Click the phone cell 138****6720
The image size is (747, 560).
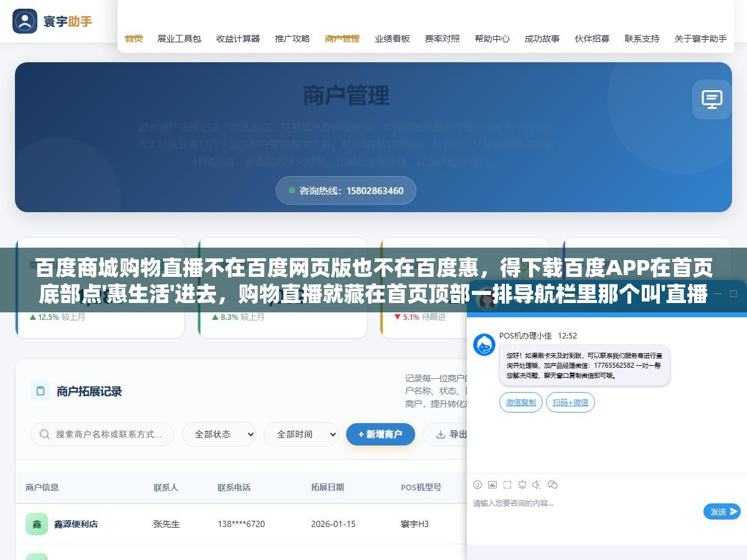241,524
